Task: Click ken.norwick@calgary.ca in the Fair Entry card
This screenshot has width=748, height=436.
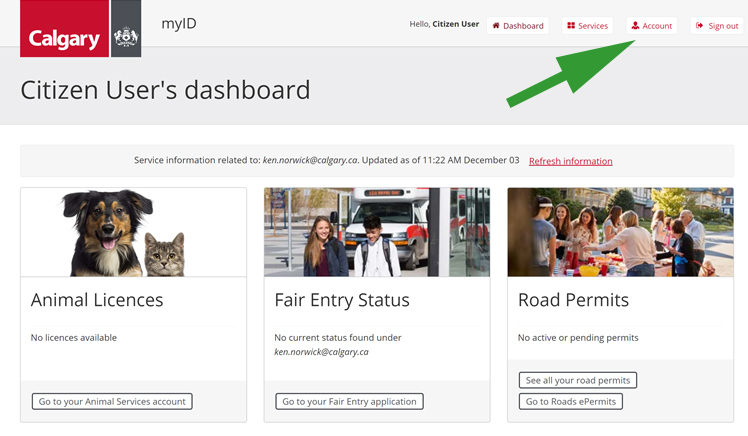Action: click(322, 352)
